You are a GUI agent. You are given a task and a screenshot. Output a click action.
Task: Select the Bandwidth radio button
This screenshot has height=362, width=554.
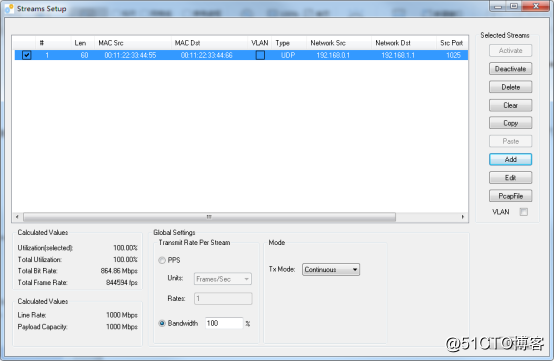click(x=162, y=323)
